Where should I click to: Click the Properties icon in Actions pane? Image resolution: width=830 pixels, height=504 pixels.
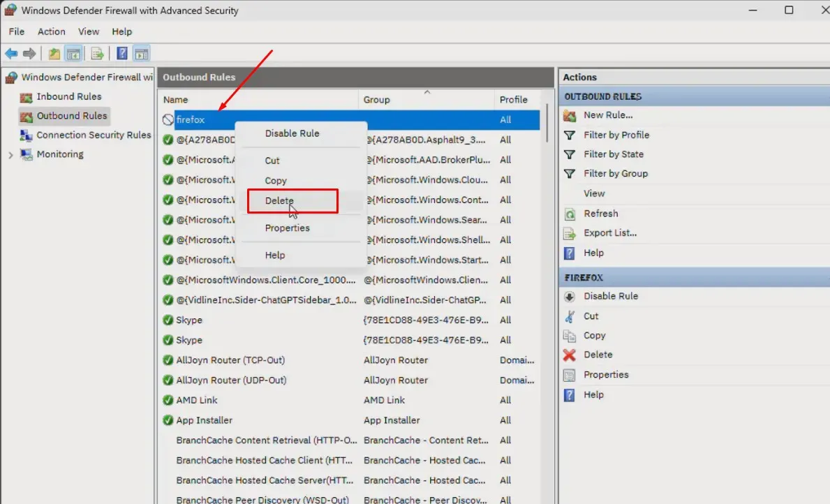570,375
